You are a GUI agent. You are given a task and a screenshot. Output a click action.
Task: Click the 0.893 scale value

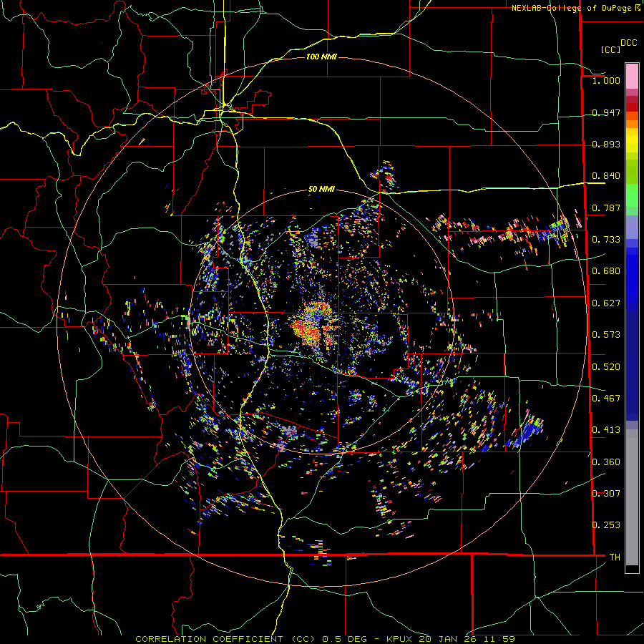pyautogui.click(x=606, y=144)
